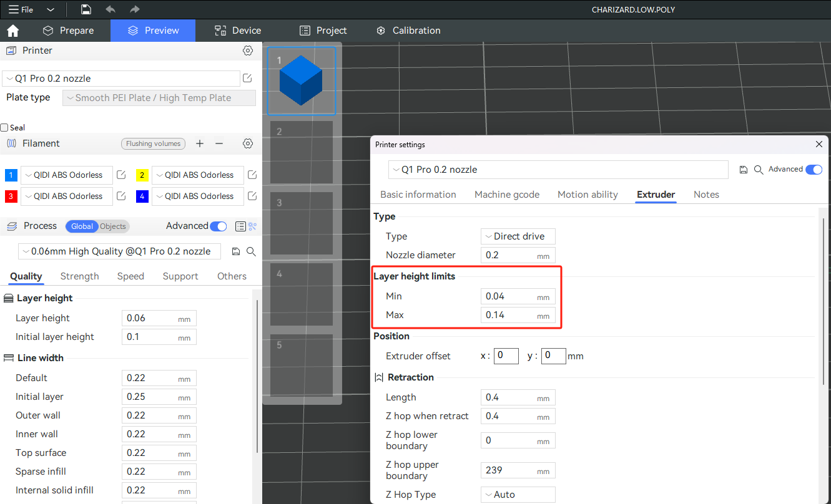
Task: Expand Z Hop Type Auto dropdown
Action: 518,495
